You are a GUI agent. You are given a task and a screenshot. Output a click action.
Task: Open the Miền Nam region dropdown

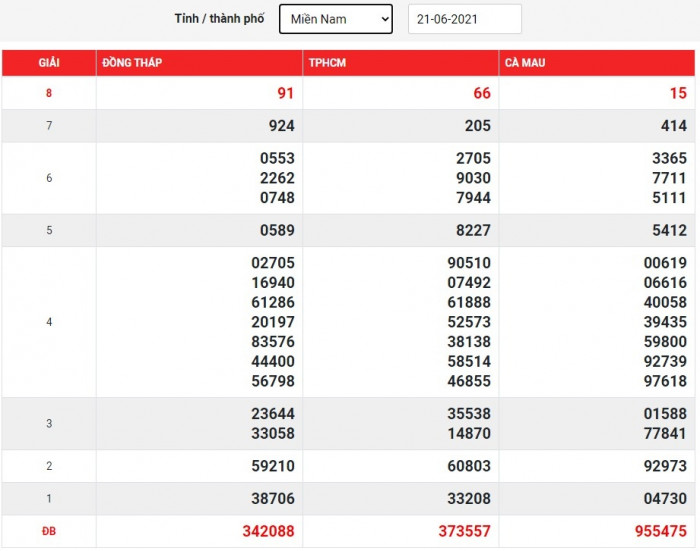335,19
